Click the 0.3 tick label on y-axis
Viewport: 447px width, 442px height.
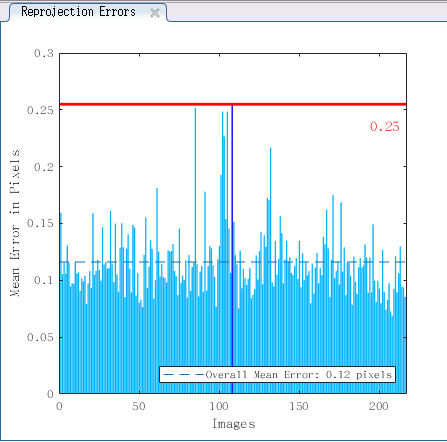(44, 53)
